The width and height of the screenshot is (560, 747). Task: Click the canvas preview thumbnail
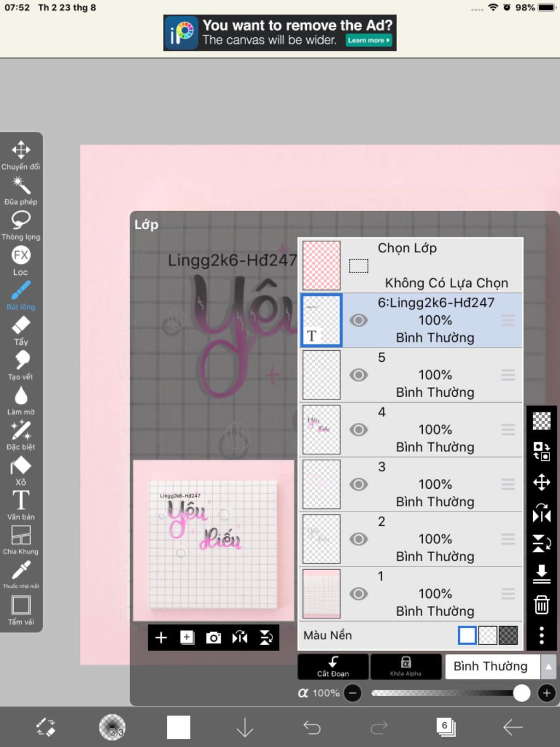click(x=214, y=541)
